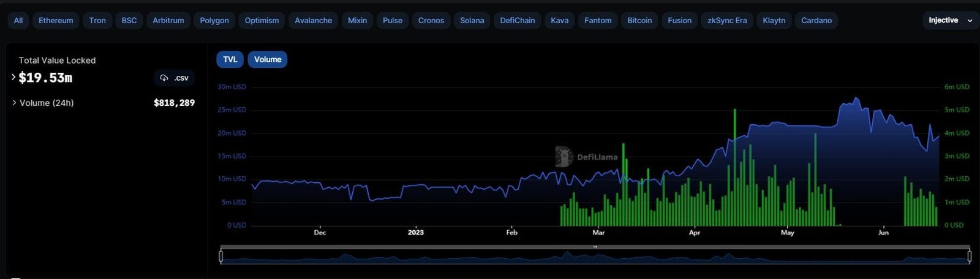This screenshot has height=279, width=980.
Task: Click the Jun label on time axis
Action: [883, 232]
